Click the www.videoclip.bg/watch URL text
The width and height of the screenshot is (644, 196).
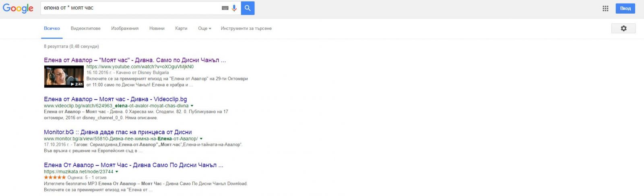116,106
